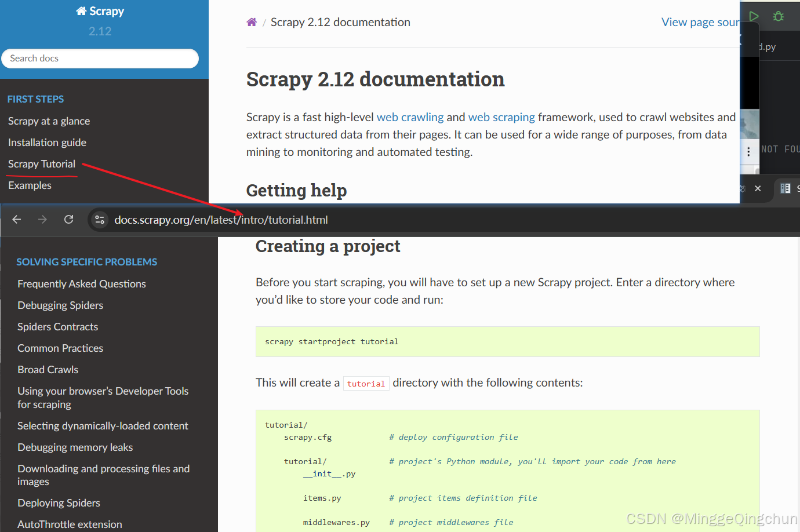Click the deploy configuration file comment
The image size is (800, 532).
coord(453,438)
